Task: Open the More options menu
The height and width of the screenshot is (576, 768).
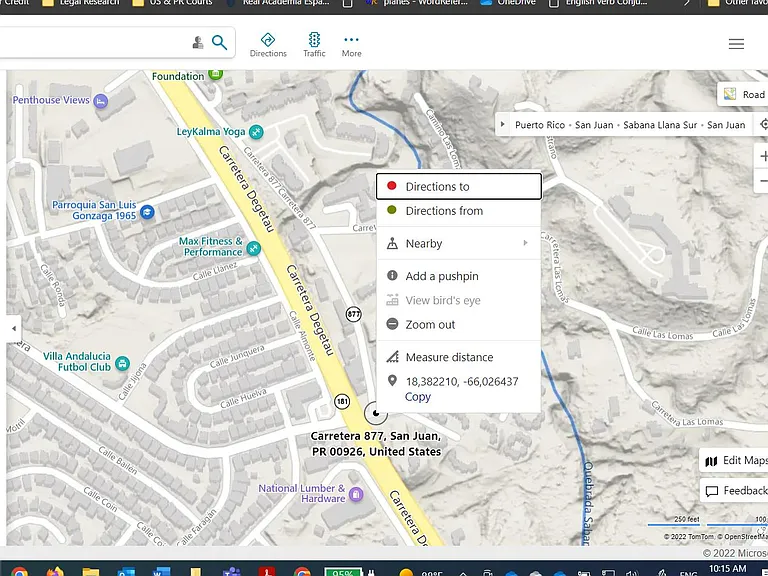Action: (352, 46)
